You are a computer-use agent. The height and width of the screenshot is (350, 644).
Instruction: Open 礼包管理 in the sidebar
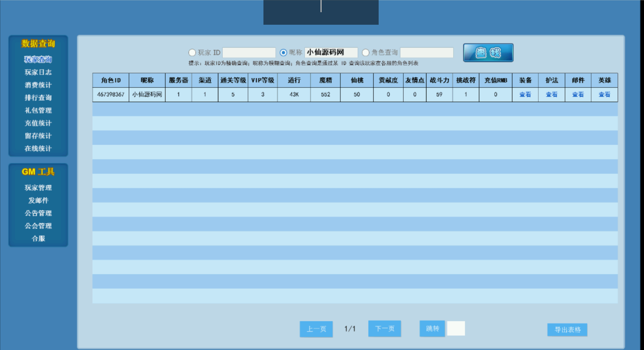coord(38,110)
